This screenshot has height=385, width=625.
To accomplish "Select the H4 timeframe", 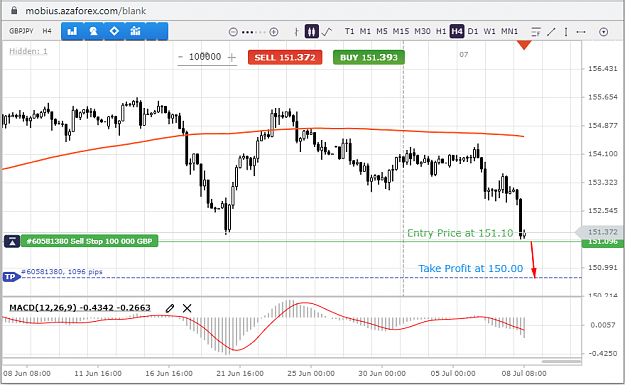I will [x=457, y=31].
